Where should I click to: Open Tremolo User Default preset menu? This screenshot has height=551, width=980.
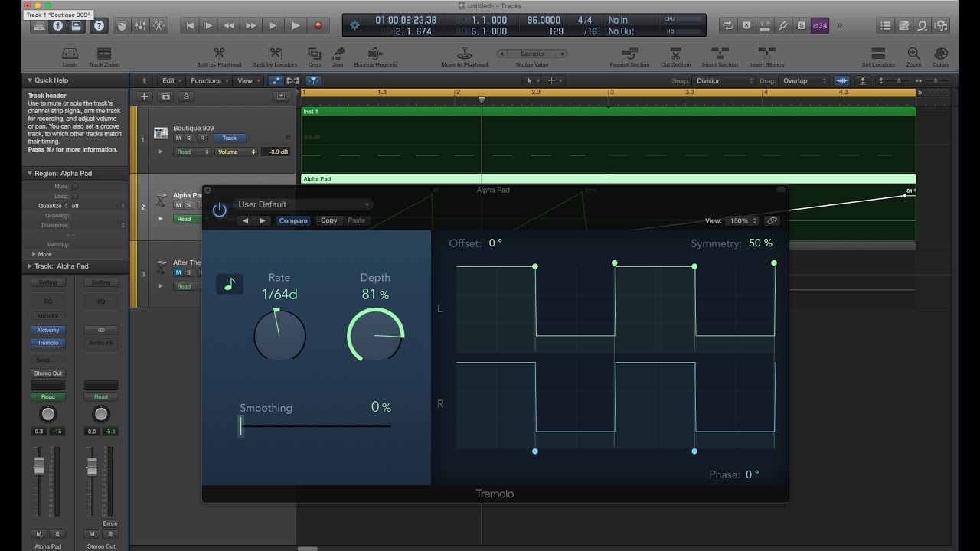click(x=303, y=204)
